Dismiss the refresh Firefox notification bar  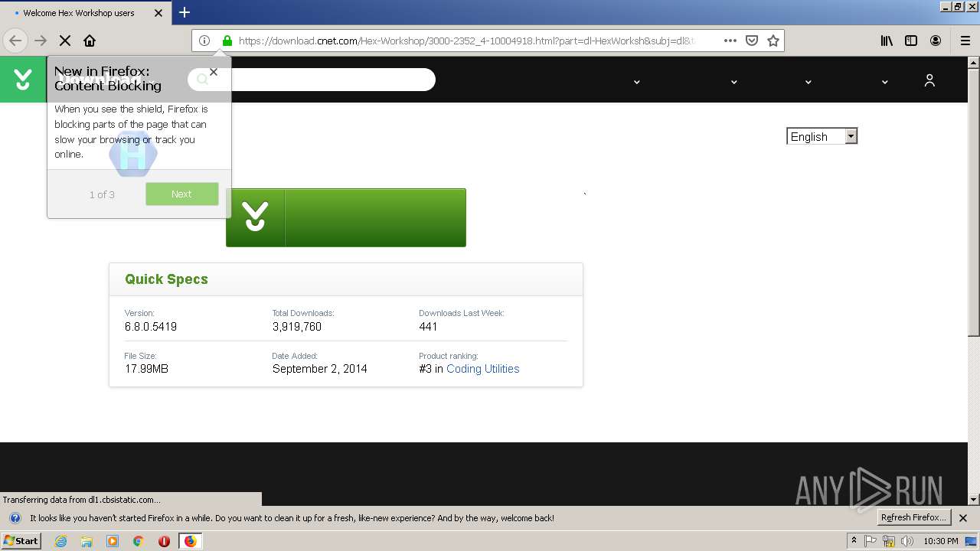963,518
